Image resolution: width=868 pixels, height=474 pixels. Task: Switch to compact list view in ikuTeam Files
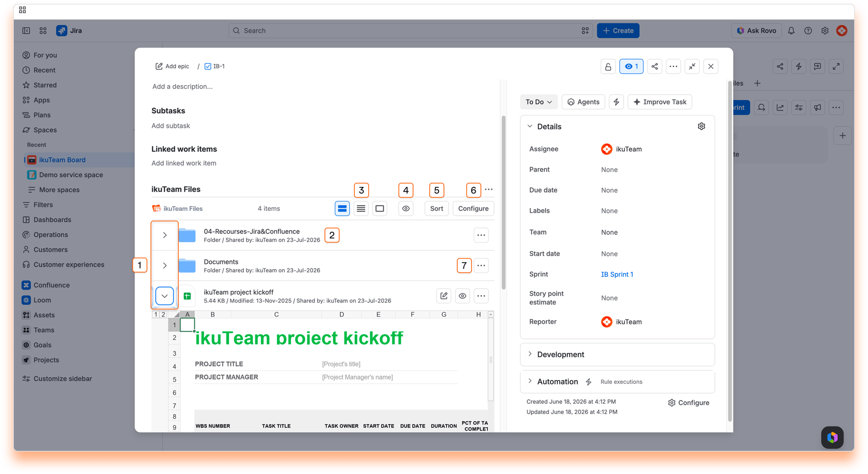361,208
